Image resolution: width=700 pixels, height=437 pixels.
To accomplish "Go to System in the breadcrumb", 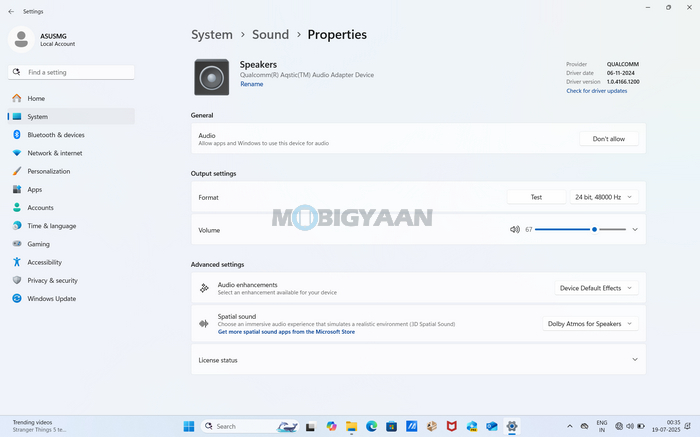I will [212, 34].
